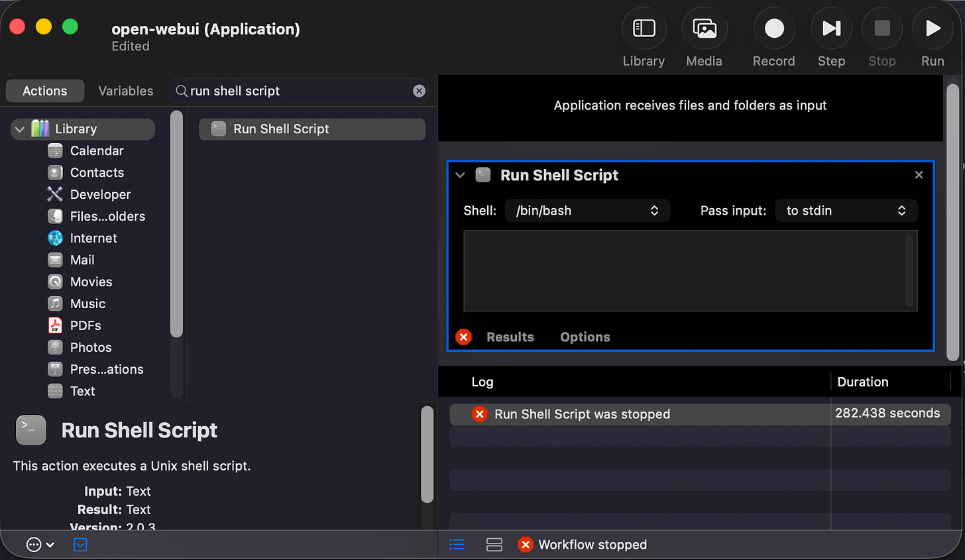Click the Contacts category icon
Screen dimensions: 965x560
coord(55,173)
